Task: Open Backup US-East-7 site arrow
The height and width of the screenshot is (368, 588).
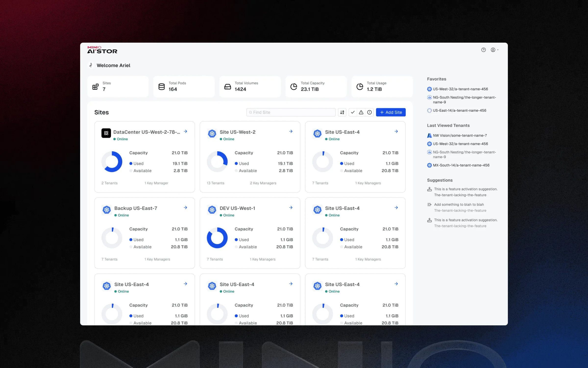Action: (x=185, y=208)
